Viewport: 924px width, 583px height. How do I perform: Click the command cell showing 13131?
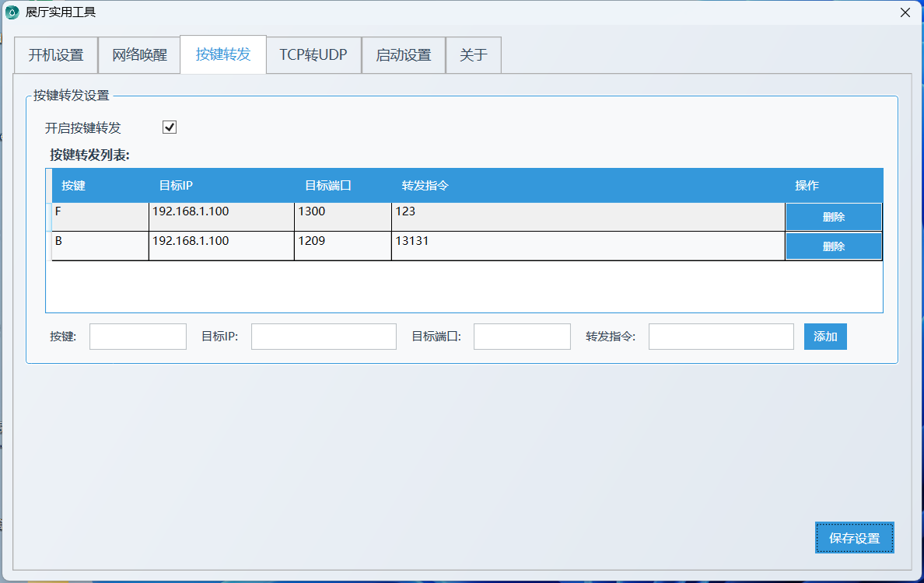click(x=587, y=246)
